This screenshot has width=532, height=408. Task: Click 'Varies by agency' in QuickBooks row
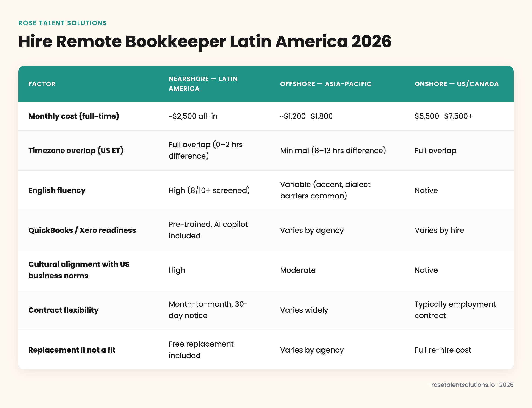[312, 230]
